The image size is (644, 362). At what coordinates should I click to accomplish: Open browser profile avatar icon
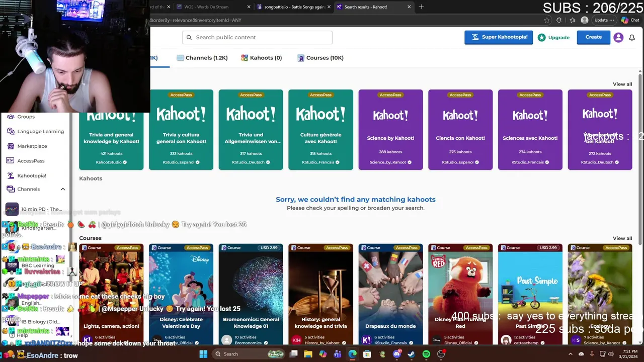tap(584, 20)
